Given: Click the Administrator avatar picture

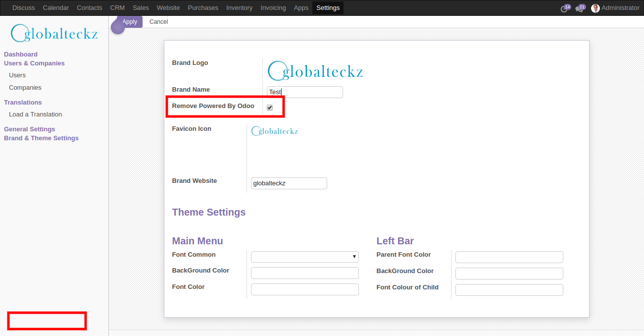Looking at the screenshot, I should [x=595, y=8].
